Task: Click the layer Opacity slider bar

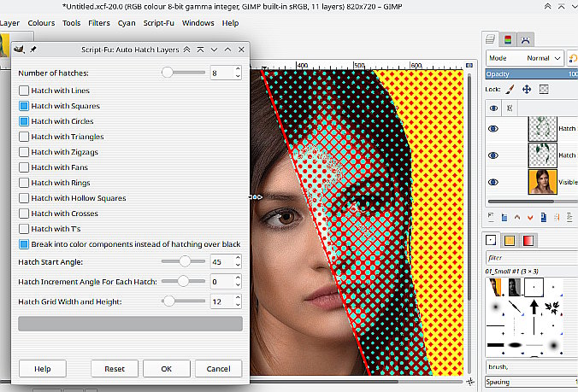Action: point(532,74)
